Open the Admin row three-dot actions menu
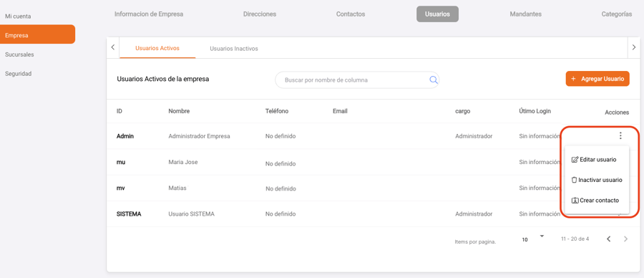Screen dimensions: 644x278 pos(620,135)
